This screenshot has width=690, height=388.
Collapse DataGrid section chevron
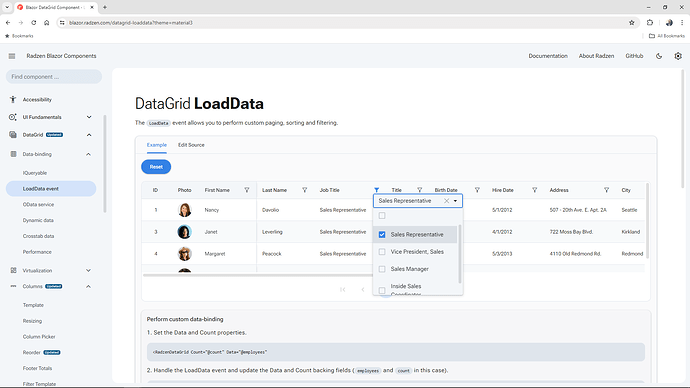[89, 135]
